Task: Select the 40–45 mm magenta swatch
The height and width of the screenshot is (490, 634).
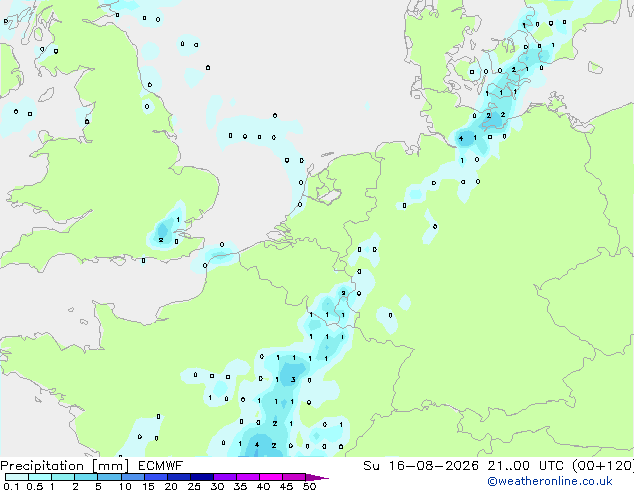Action: pyautogui.click(x=271, y=477)
